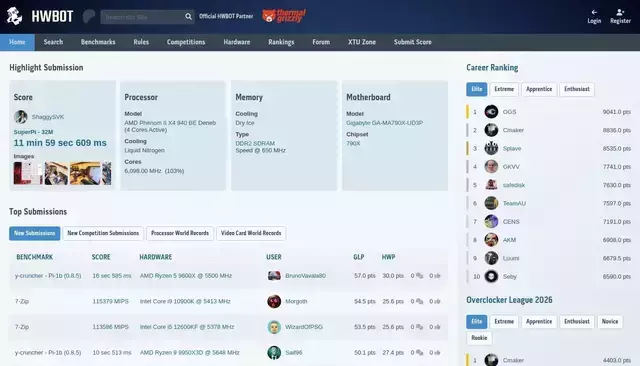The image size is (640, 366).
Task: Click TeamAU avatar in Career Ranking
Action: (491, 203)
